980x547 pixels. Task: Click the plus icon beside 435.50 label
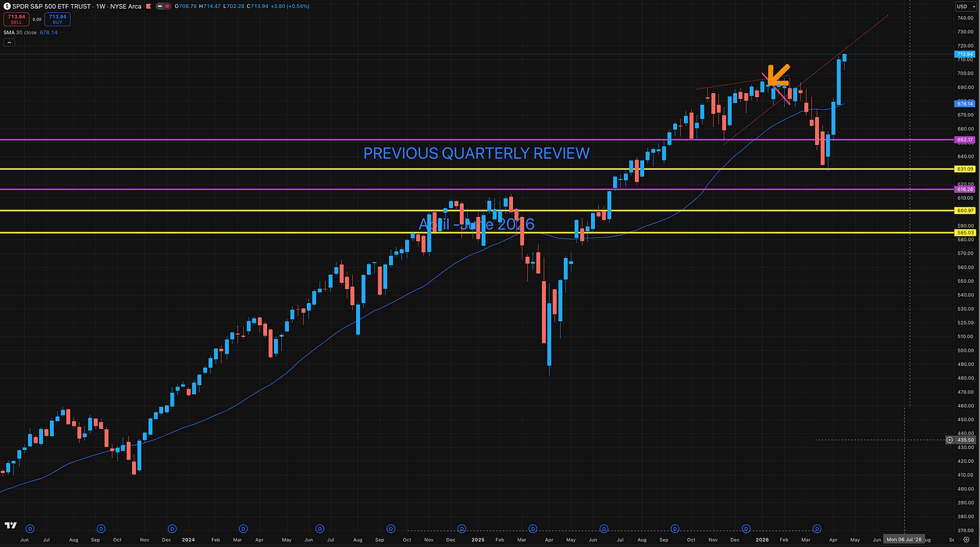(x=950, y=440)
